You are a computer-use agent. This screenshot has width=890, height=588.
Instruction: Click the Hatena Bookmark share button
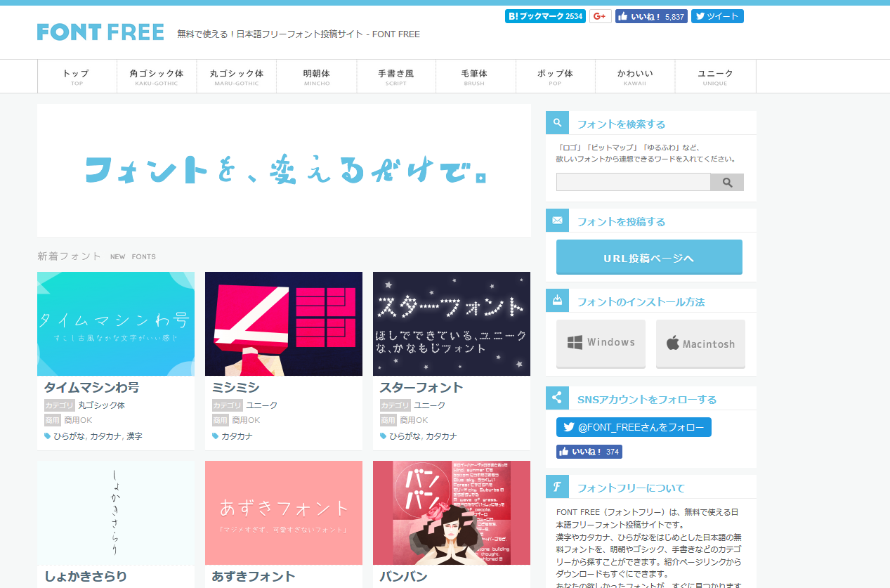[544, 16]
